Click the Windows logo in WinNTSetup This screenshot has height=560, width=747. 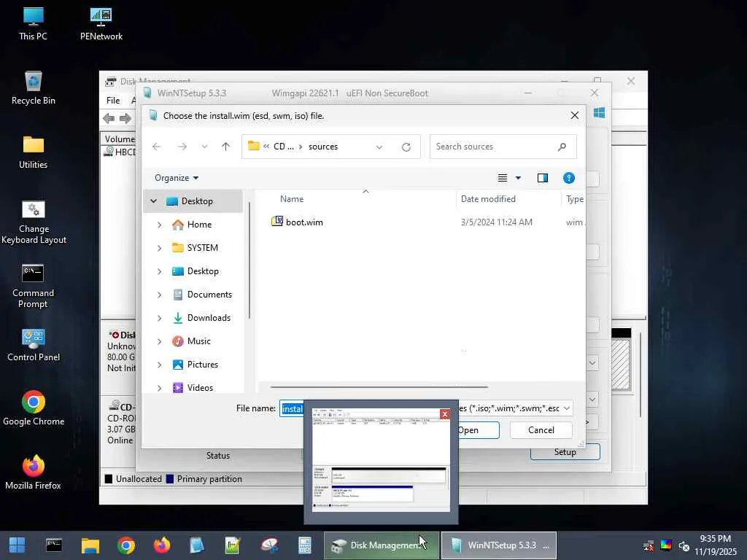point(600,113)
